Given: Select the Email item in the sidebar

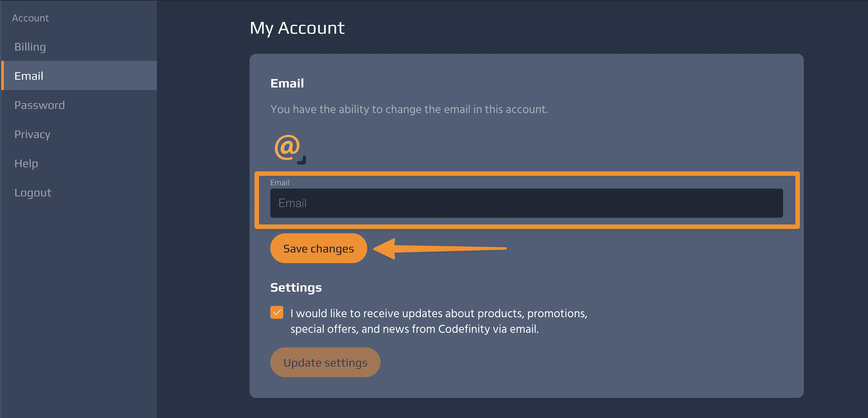Looking at the screenshot, I should coord(79,75).
